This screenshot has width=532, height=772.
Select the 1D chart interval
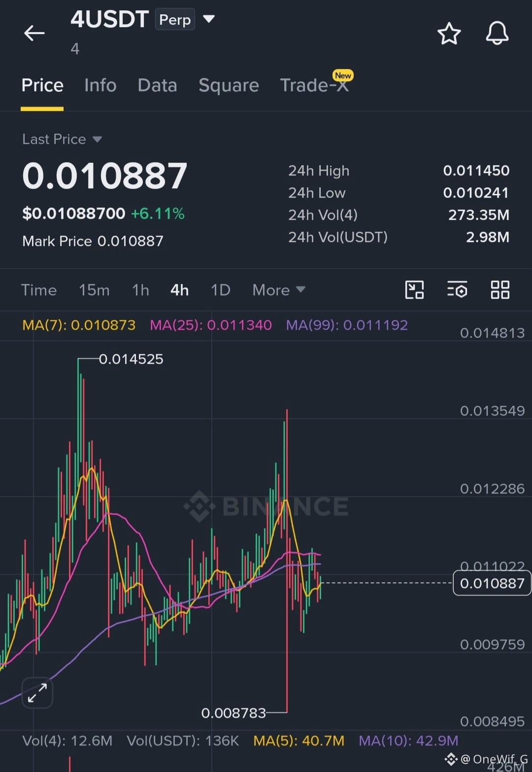click(x=221, y=290)
